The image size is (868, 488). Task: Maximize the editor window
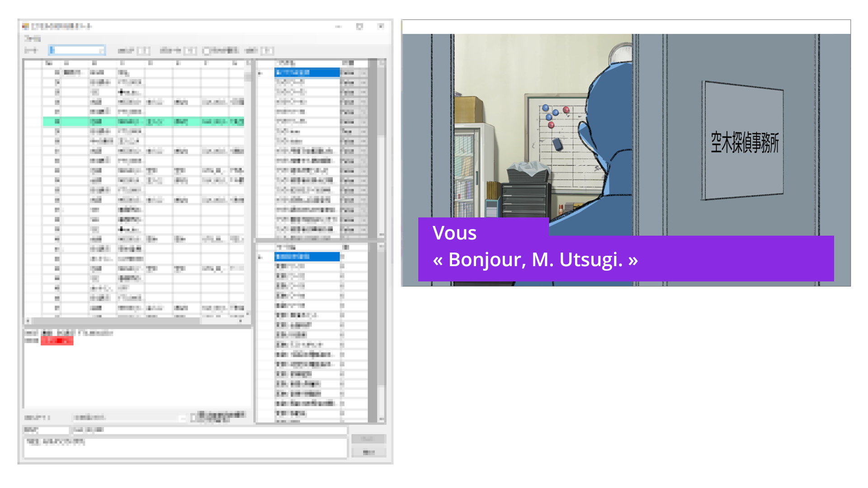click(x=359, y=27)
